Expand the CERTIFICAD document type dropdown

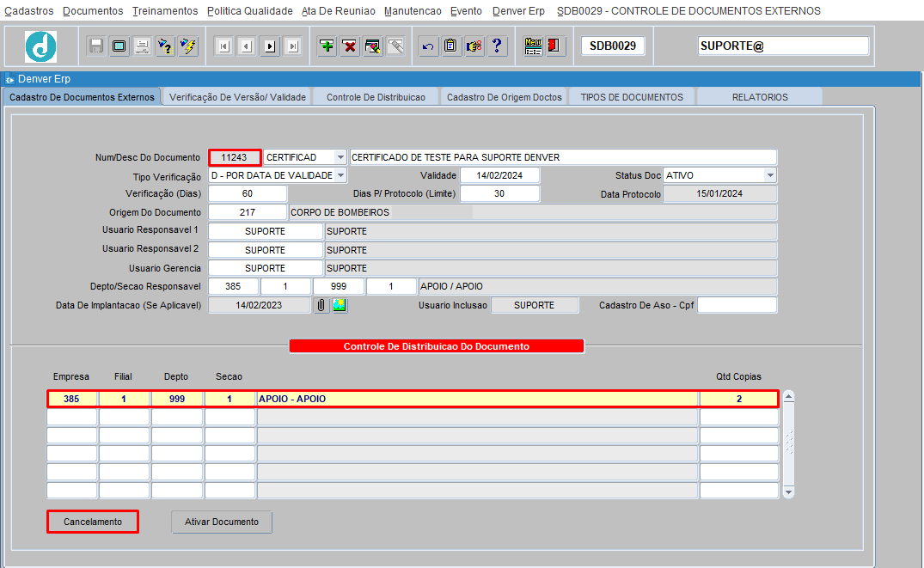[x=340, y=157]
